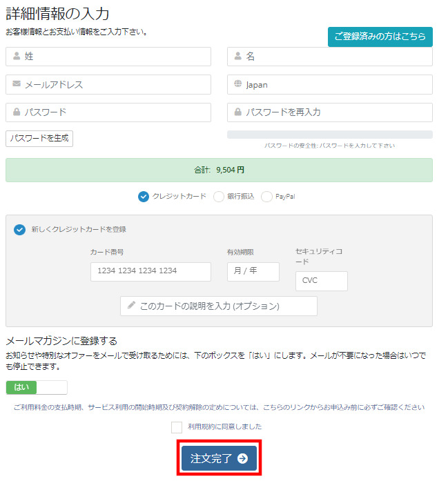Click the arrow icon on 注文完了 button
This screenshot has width=448, height=481.
(x=242, y=458)
